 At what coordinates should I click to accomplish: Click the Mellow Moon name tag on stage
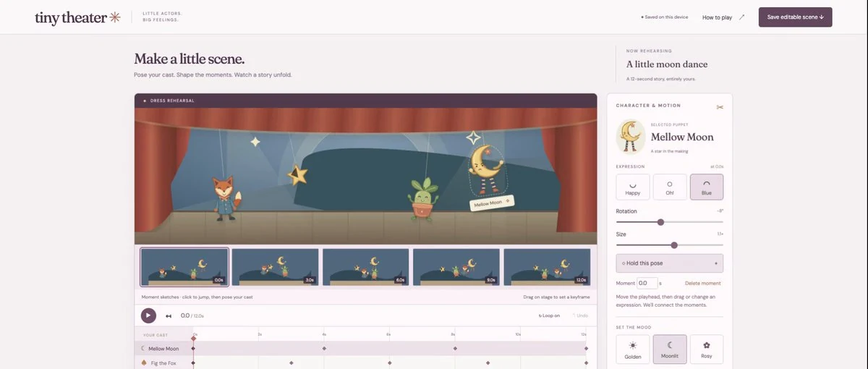pos(493,203)
